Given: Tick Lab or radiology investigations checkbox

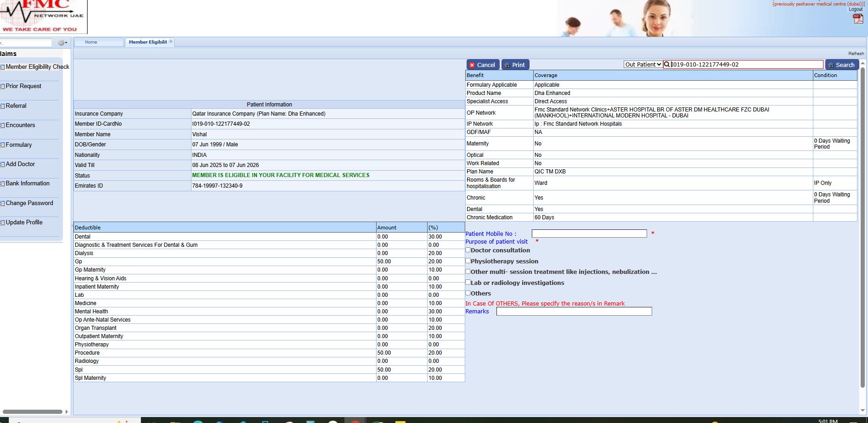Looking at the screenshot, I should tap(468, 283).
